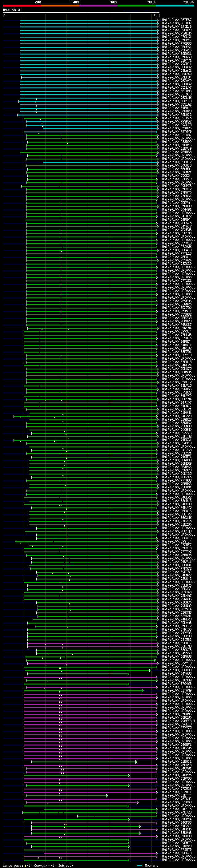Click the UniRef100_A5AEQ0 label
Screen dimensions: 197x868
coord(176,33)
